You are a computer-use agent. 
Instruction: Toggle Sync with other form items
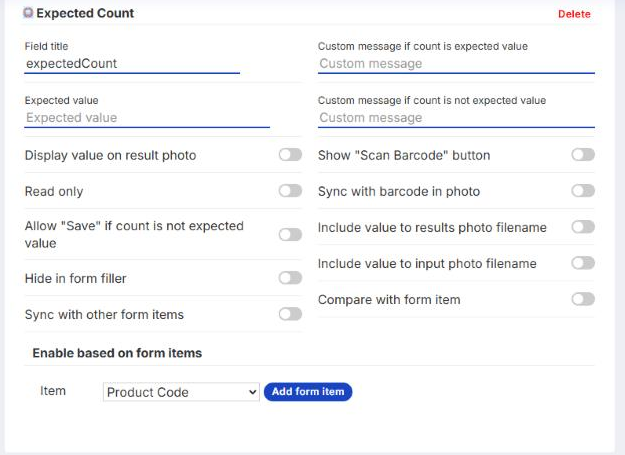point(290,314)
